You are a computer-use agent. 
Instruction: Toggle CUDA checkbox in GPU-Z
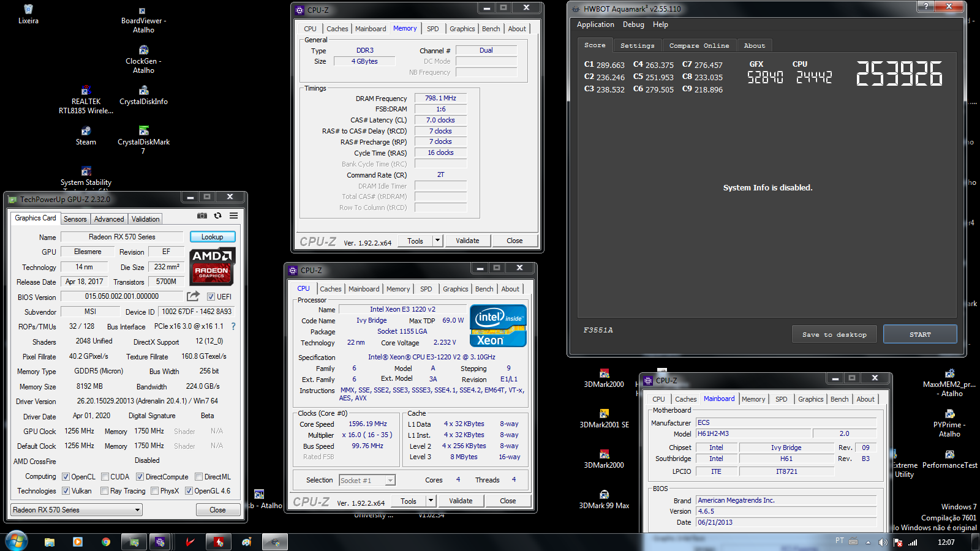[105, 477]
